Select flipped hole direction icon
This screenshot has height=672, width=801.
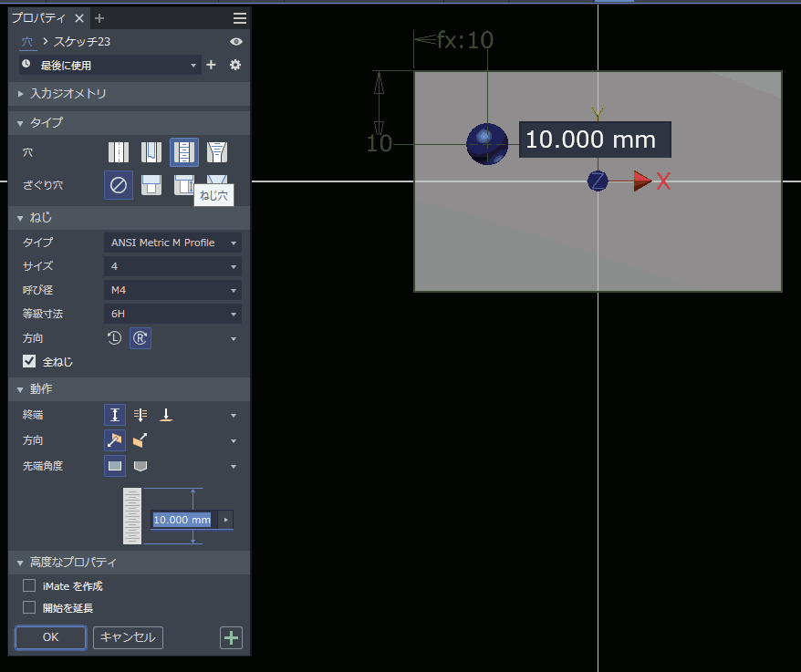coord(140,440)
